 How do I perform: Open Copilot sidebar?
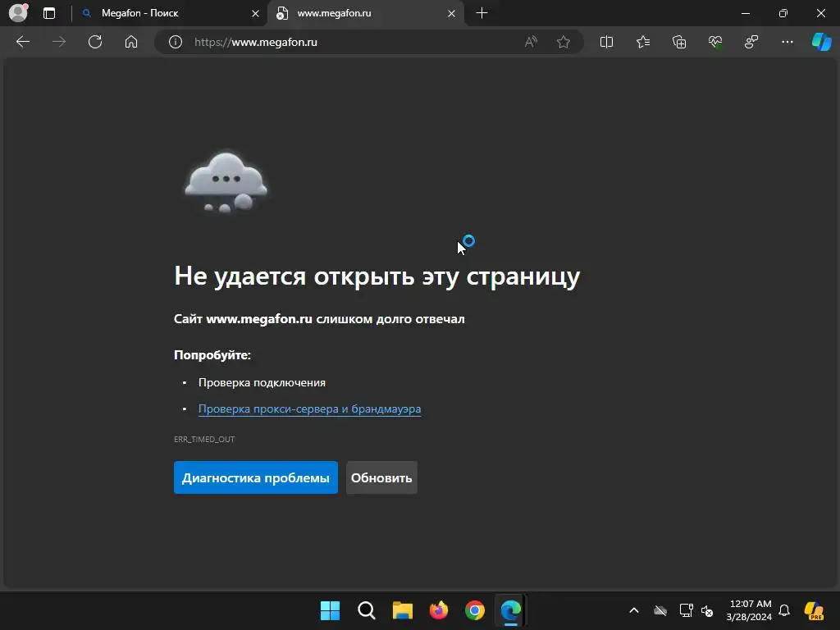click(x=821, y=42)
